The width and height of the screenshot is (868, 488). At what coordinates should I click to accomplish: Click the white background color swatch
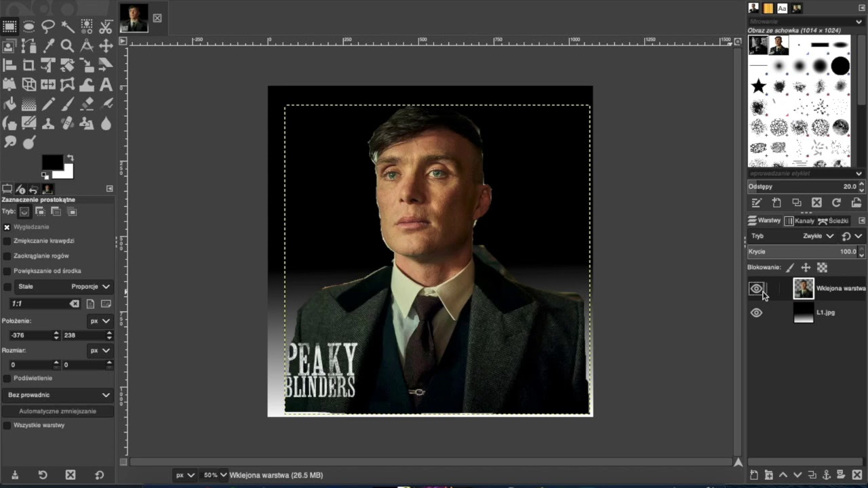pyautogui.click(x=66, y=172)
